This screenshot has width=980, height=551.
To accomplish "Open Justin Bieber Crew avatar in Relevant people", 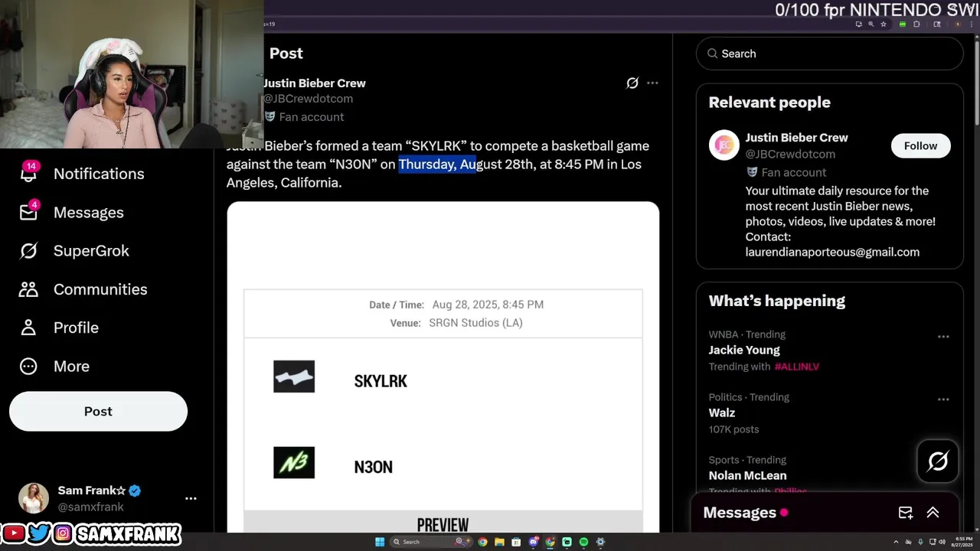I will tap(724, 145).
